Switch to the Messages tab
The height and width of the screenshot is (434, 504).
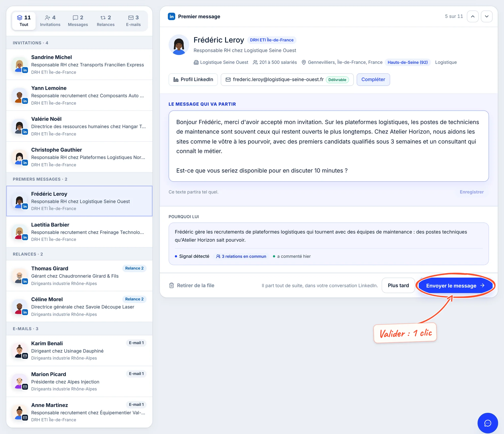tap(78, 21)
